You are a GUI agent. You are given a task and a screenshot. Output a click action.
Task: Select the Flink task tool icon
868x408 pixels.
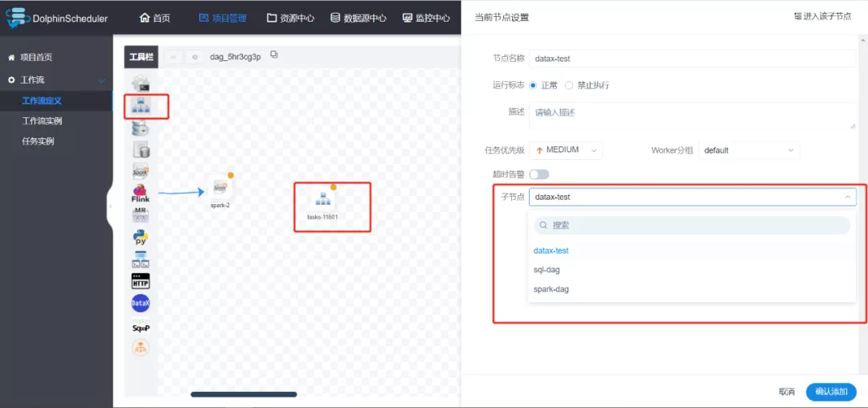coord(141,193)
